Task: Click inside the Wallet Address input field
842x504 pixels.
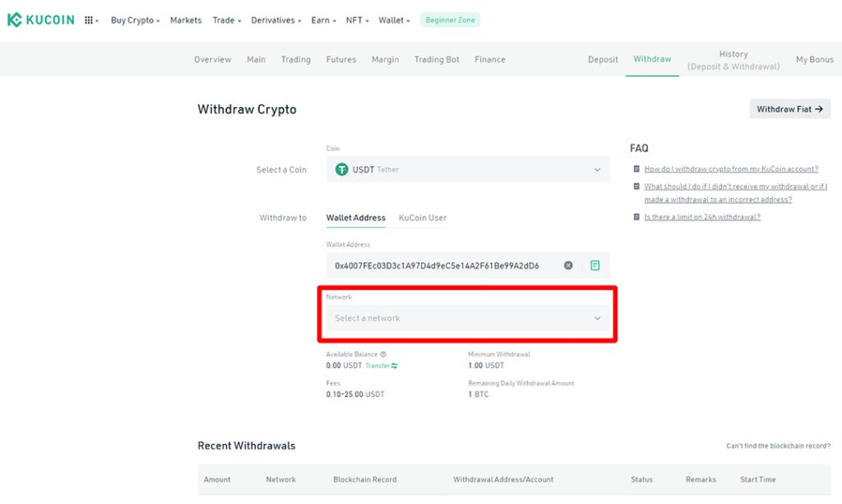Action: 446,265
